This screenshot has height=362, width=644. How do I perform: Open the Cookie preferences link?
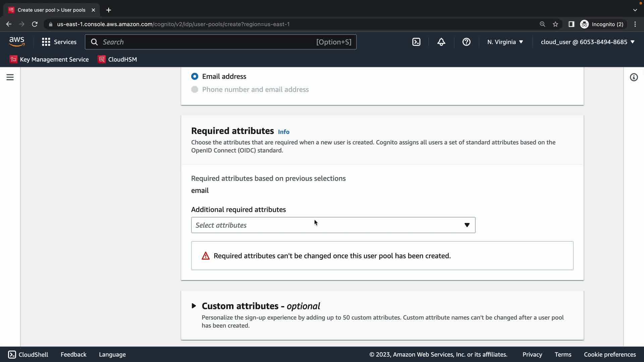tap(609, 354)
